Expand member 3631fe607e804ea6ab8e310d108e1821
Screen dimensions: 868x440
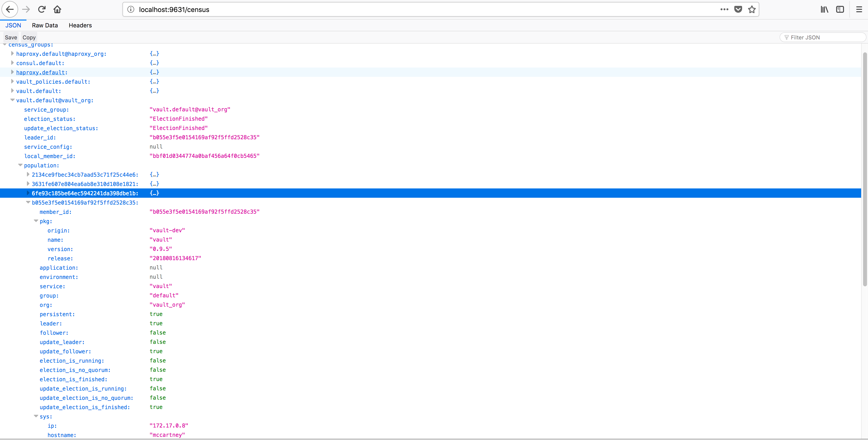point(28,184)
